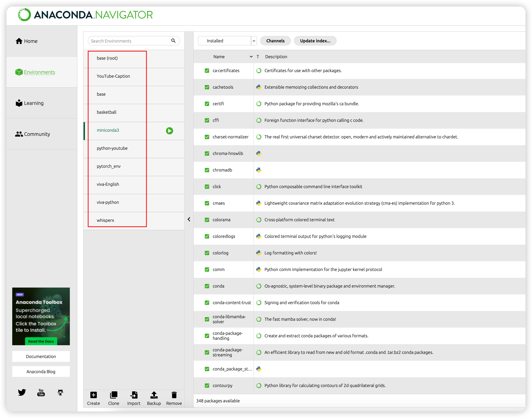Click the conda-libmamba-solver package name

pyautogui.click(x=229, y=319)
